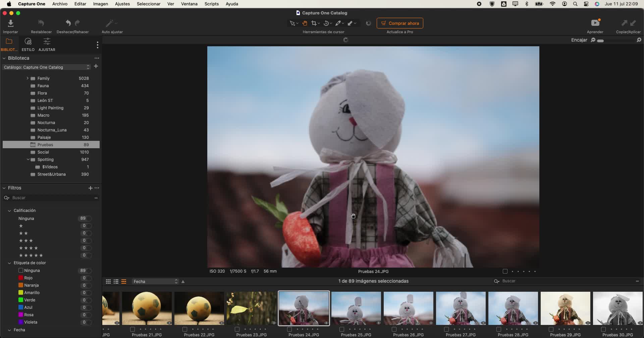Select the pan hand cursor tool
This screenshot has height=338, width=644.
305,23
